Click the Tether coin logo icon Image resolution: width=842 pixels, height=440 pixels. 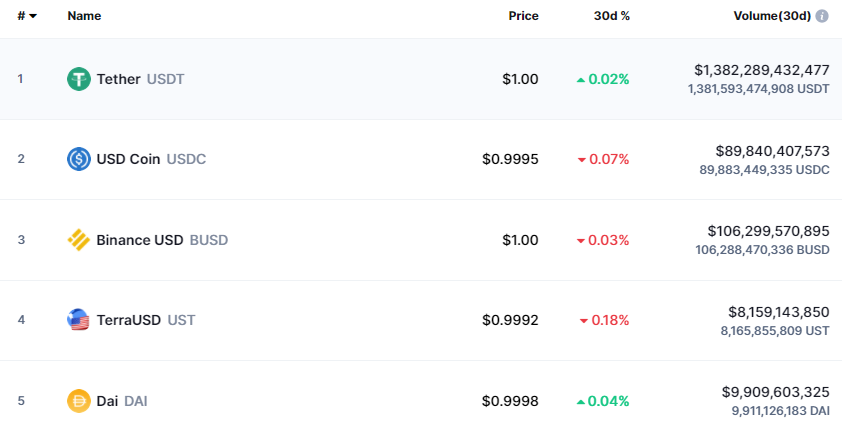coord(79,79)
